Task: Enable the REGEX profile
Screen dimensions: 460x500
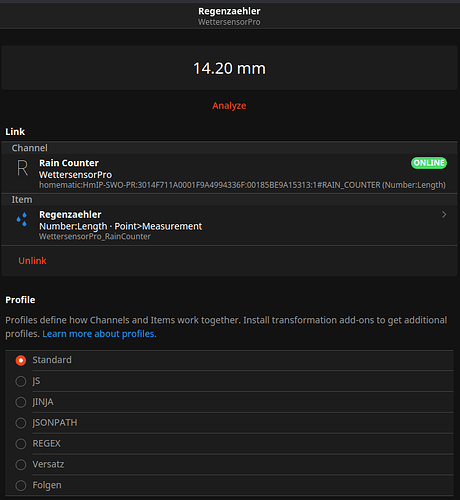Action: [x=21, y=444]
